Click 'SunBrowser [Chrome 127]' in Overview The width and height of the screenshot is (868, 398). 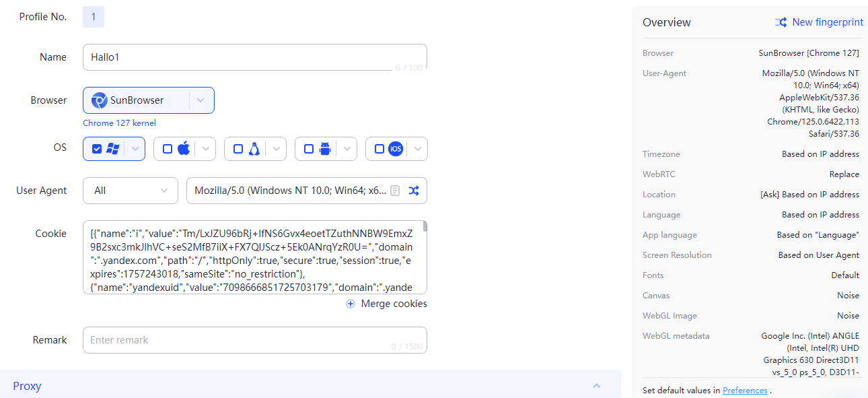click(x=809, y=53)
